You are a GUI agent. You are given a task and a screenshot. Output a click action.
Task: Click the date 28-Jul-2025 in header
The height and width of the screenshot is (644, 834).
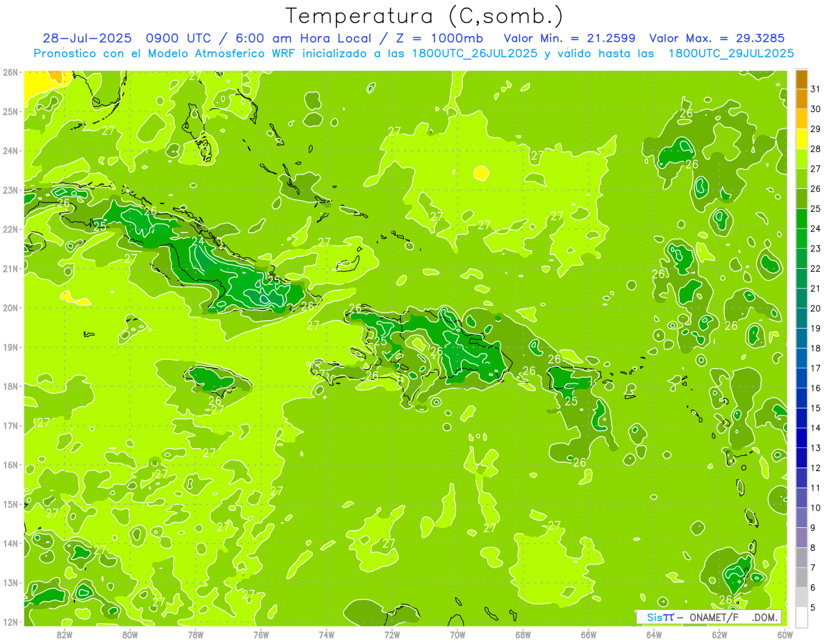[87, 38]
